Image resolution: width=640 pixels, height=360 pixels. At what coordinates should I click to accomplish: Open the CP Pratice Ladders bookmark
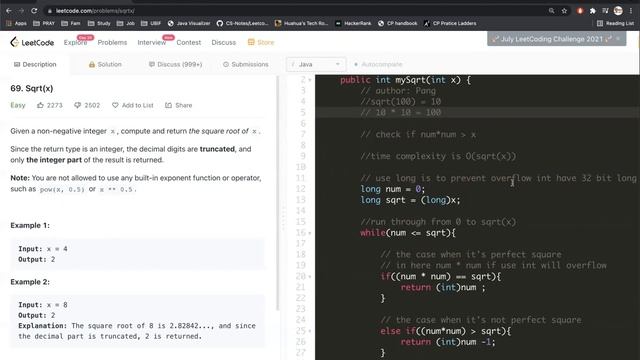(x=450, y=23)
